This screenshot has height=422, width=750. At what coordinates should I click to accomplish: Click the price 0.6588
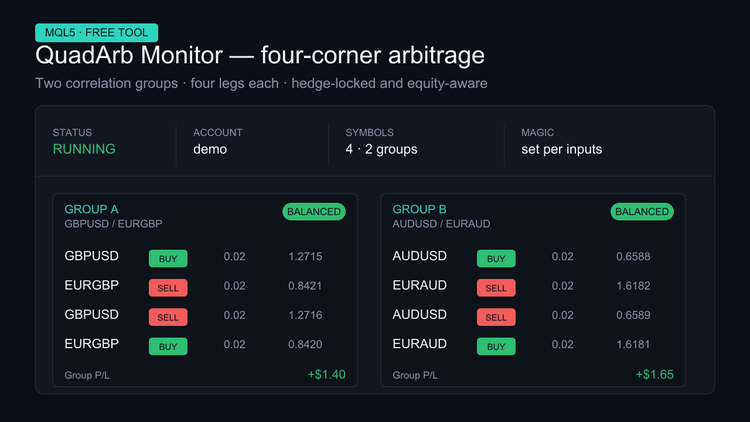[x=633, y=256]
